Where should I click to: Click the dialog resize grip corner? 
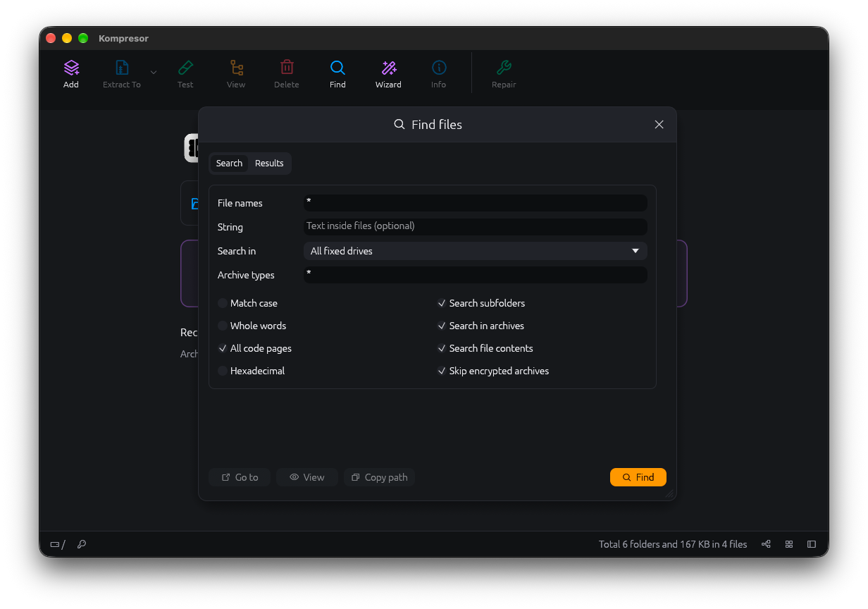669,493
